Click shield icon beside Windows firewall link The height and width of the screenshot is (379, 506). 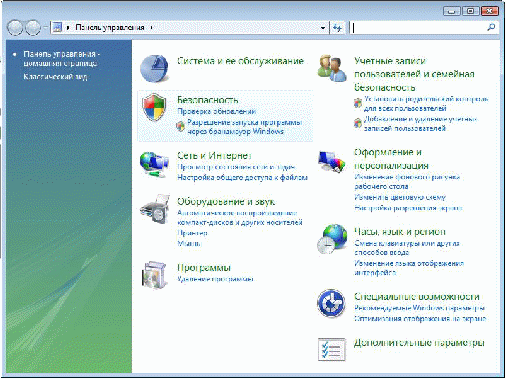[x=180, y=126]
